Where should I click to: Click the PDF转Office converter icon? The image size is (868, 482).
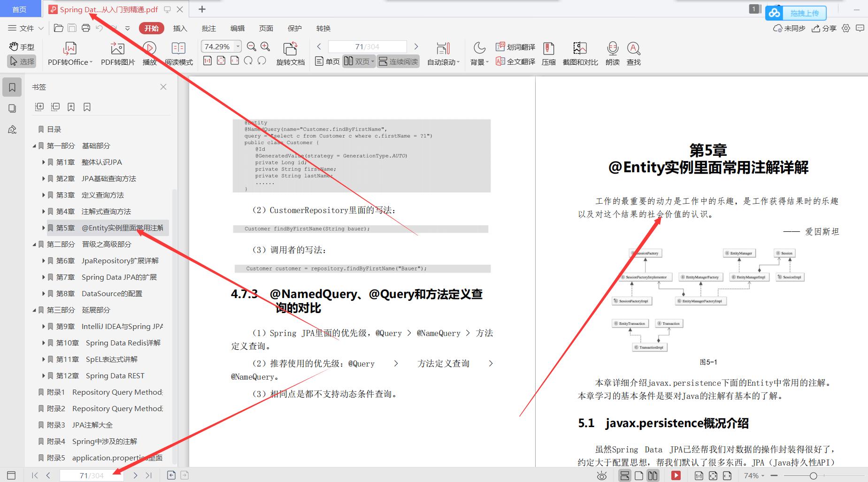(x=69, y=49)
